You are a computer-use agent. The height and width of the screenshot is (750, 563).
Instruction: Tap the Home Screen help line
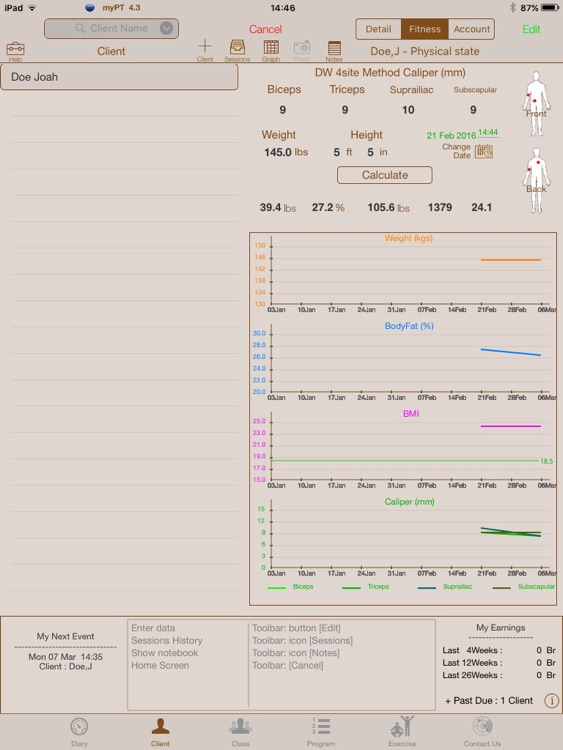(160, 665)
